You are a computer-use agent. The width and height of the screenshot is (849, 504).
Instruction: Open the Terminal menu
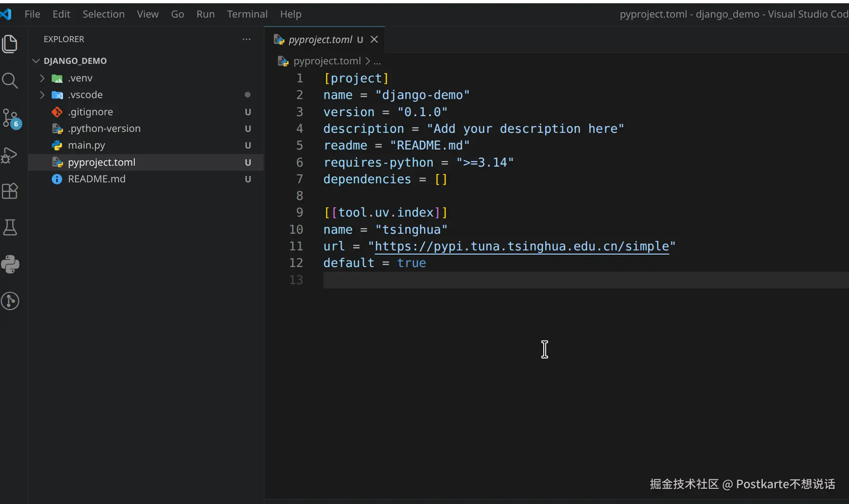coord(247,14)
